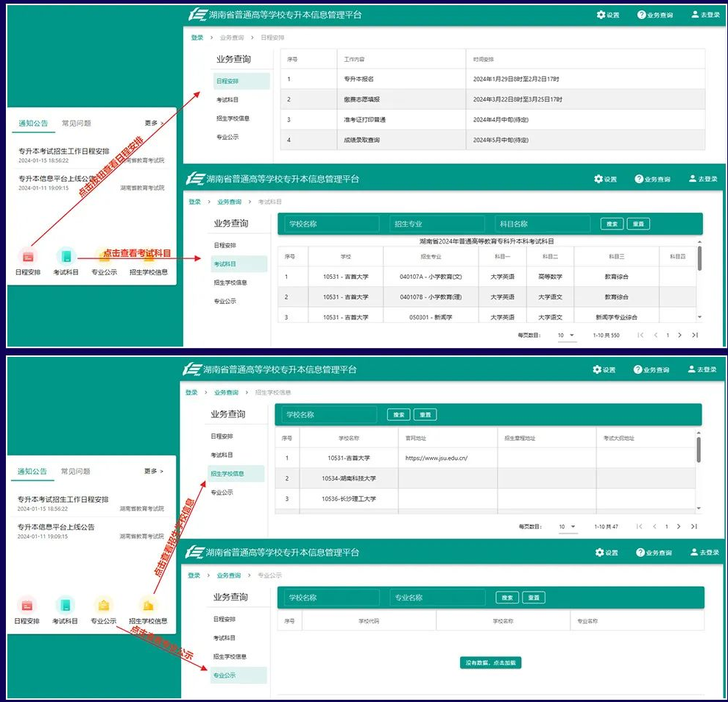Viewport: 728px width, 702px height.
Task: Click the 专业公示 icon in the lower notice panel
Action: click(104, 606)
